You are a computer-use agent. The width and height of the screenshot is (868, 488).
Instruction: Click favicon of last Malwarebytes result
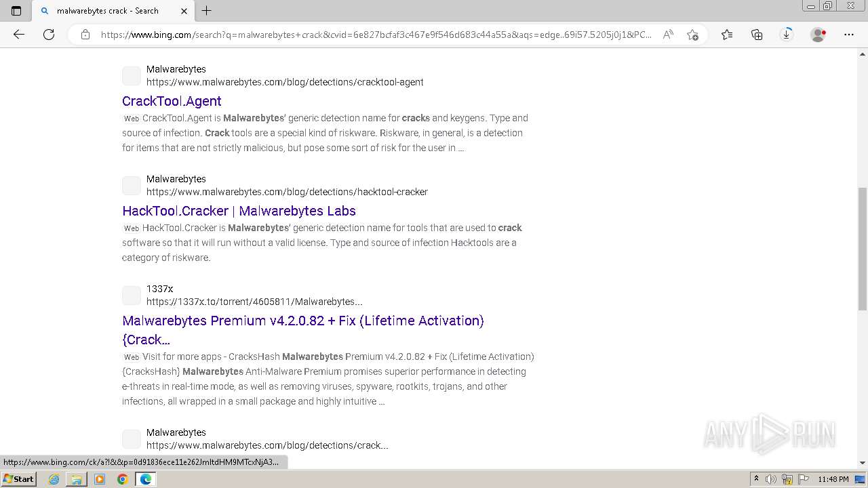click(x=132, y=439)
